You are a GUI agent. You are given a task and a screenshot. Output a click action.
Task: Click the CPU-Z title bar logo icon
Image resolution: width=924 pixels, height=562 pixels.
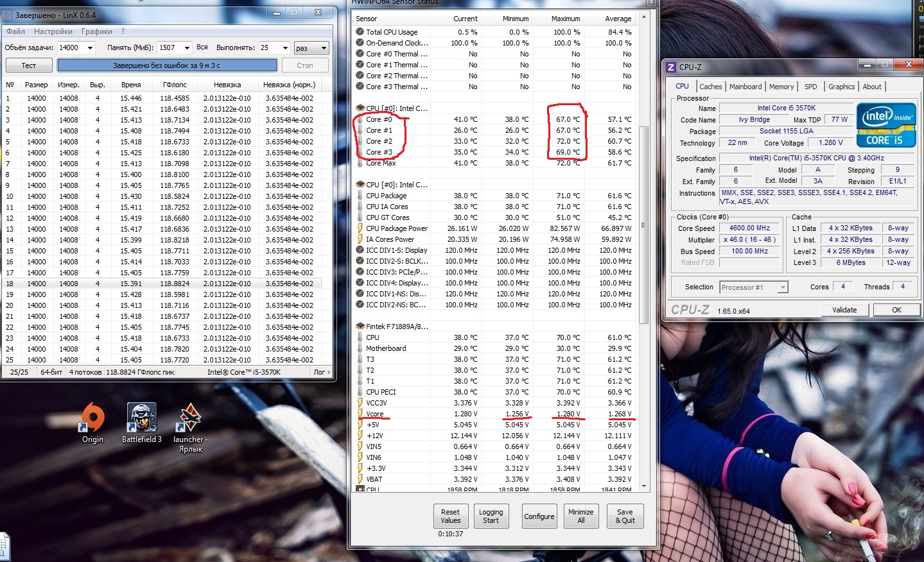(x=671, y=67)
